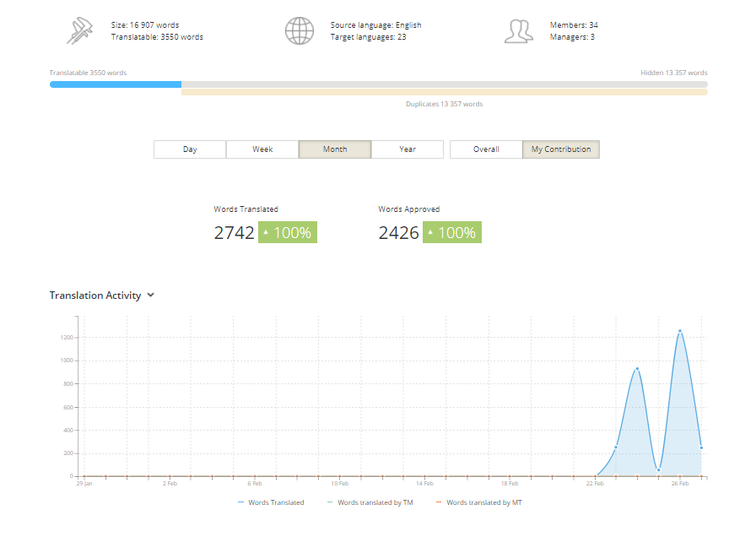Click the low data point between the two peaks
Image resolution: width=756 pixels, height=537 pixels.
(659, 470)
